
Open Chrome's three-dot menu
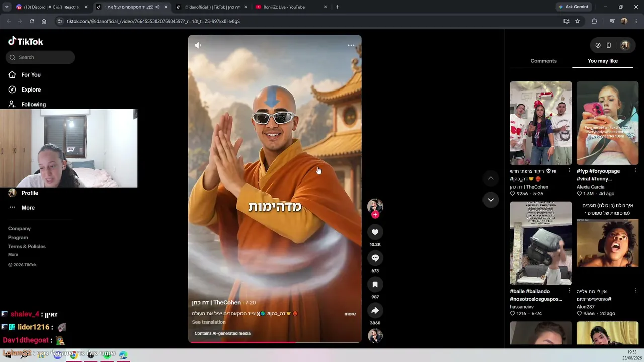click(x=636, y=21)
